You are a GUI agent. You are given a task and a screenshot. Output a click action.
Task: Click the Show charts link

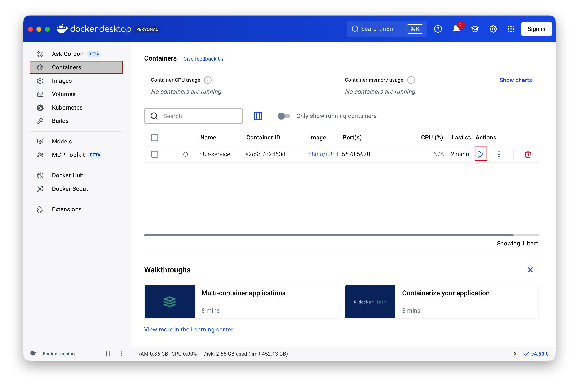click(x=515, y=80)
